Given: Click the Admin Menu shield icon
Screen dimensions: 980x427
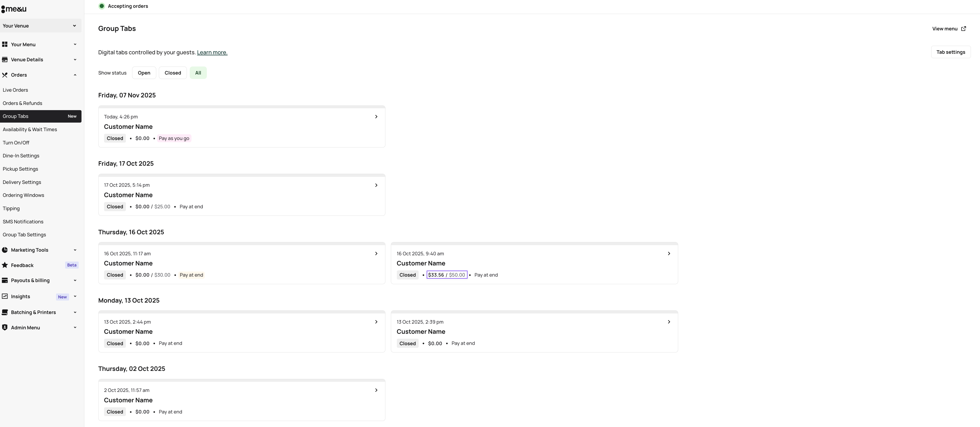Looking at the screenshot, I should point(5,328).
